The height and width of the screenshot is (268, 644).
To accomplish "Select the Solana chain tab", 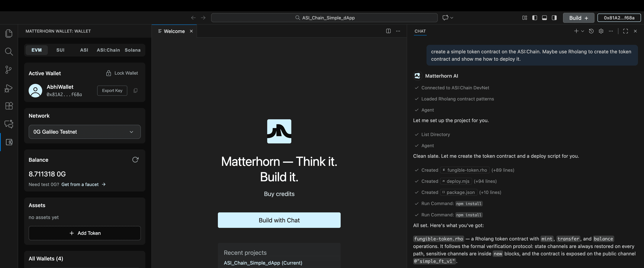I will point(133,50).
